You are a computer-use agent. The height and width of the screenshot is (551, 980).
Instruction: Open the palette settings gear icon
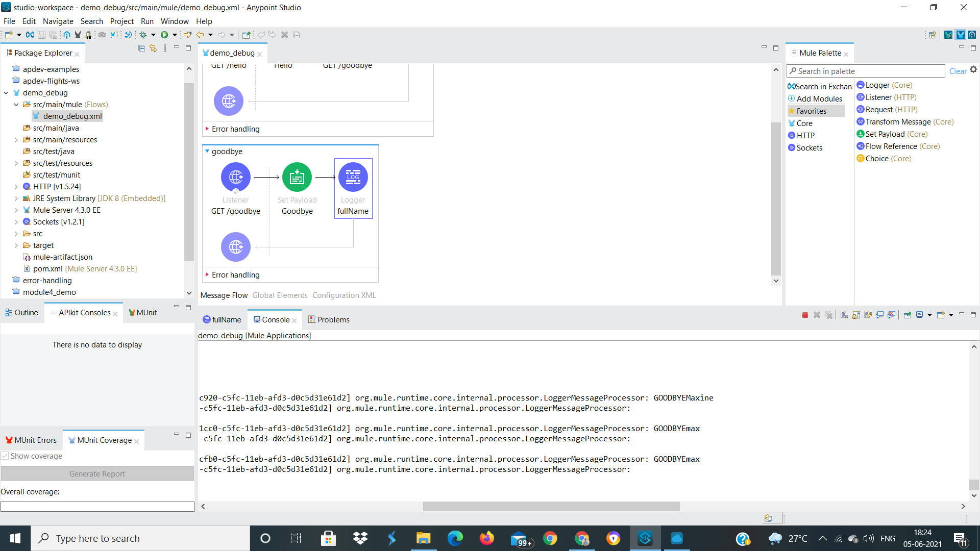coord(973,70)
